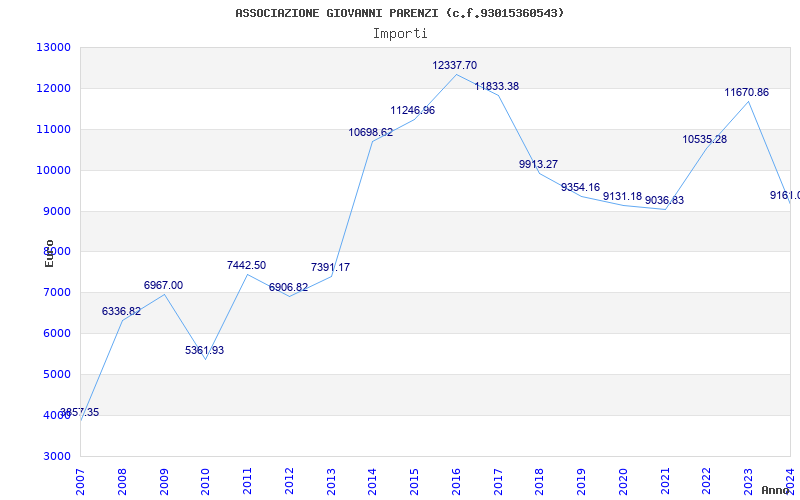The width and height of the screenshot is (800, 500).
Task: Click the 2011 x-axis year label
Action: click(247, 481)
